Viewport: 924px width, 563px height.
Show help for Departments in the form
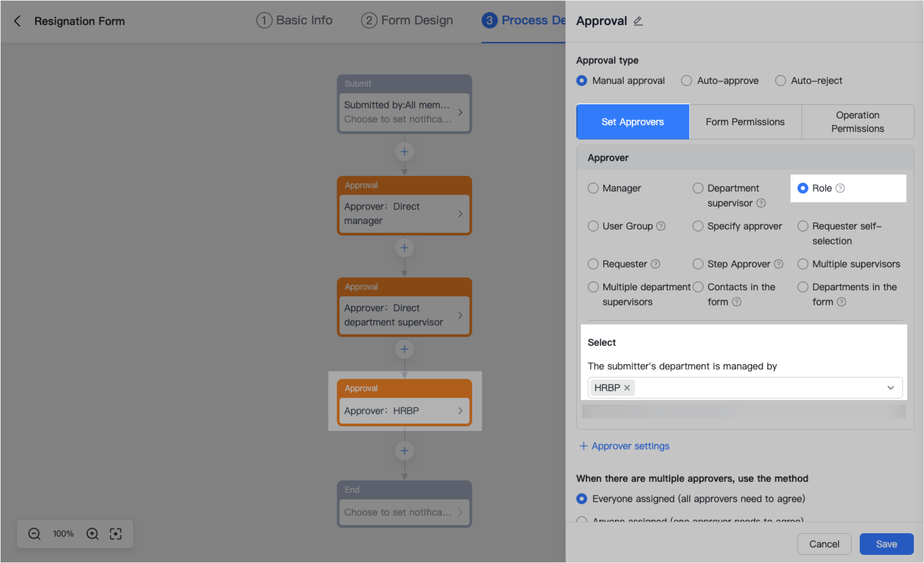[841, 302]
